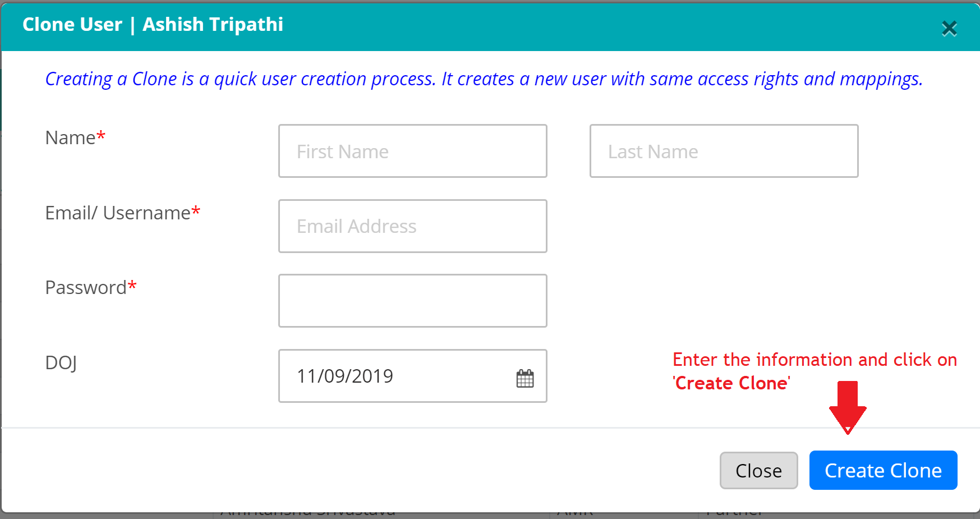
Task: Click the Email/ Username label
Action: 118,213
